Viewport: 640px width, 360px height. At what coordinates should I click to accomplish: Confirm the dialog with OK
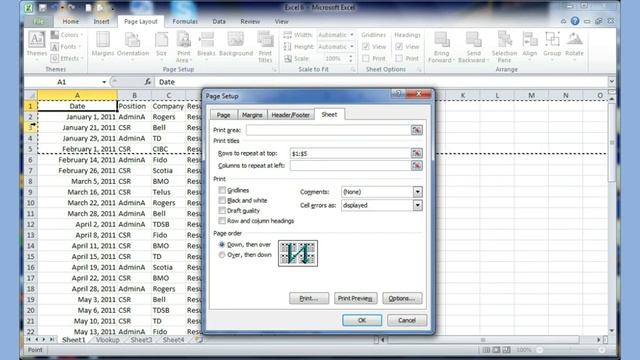pos(362,320)
